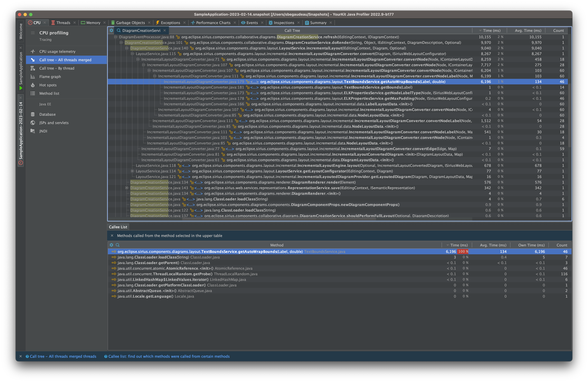Select the IncrementalLayoutEngine.layout call tree row
The width and height of the screenshot is (588, 382).
tap(338, 166)
